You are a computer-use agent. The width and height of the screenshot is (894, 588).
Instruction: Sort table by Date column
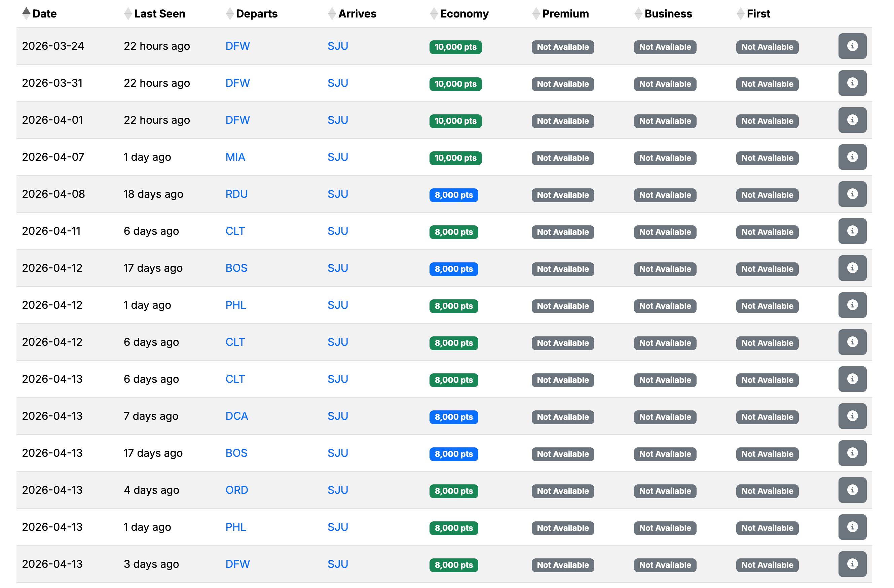point(44,14)
